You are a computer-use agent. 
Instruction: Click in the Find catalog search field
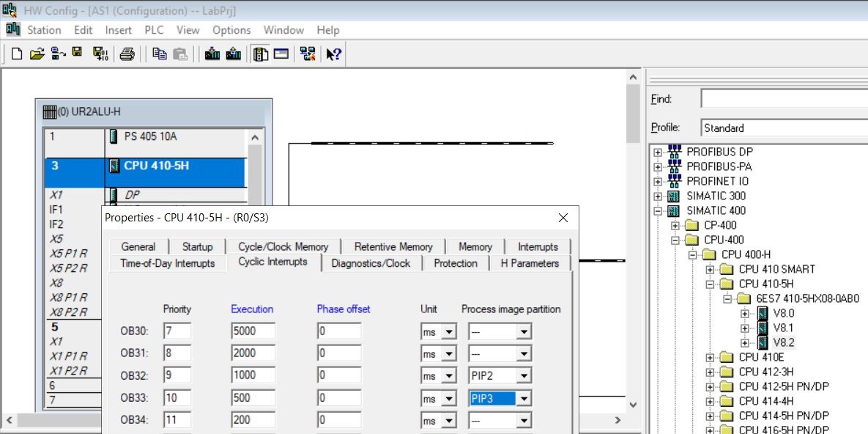pyautogui.click(x=784, y=99)
